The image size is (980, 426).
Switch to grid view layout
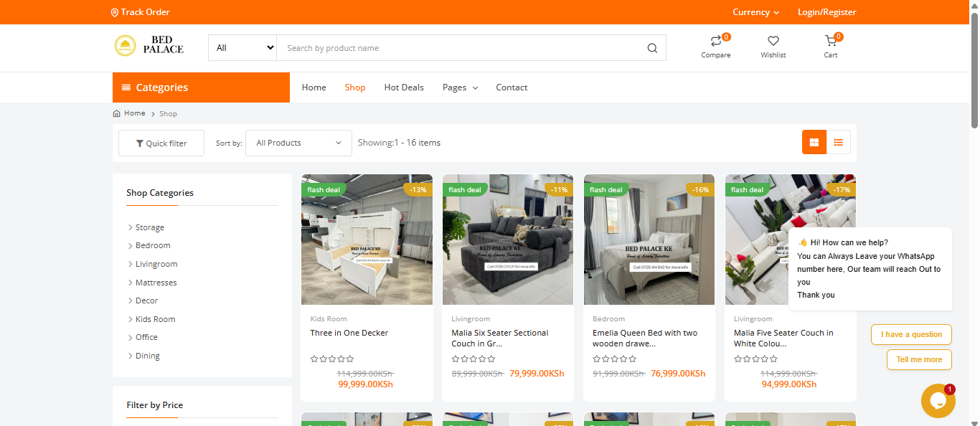pyautogui.click(x=814, y=143)
